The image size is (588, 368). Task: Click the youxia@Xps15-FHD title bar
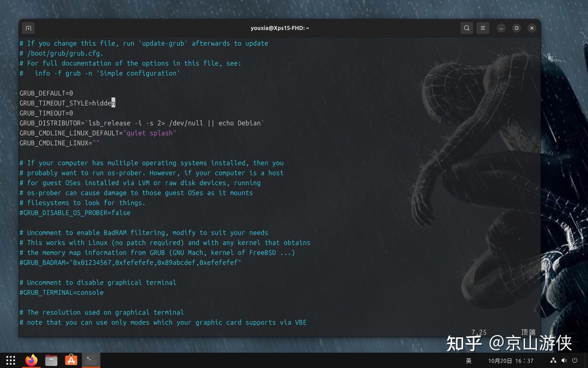280,28
